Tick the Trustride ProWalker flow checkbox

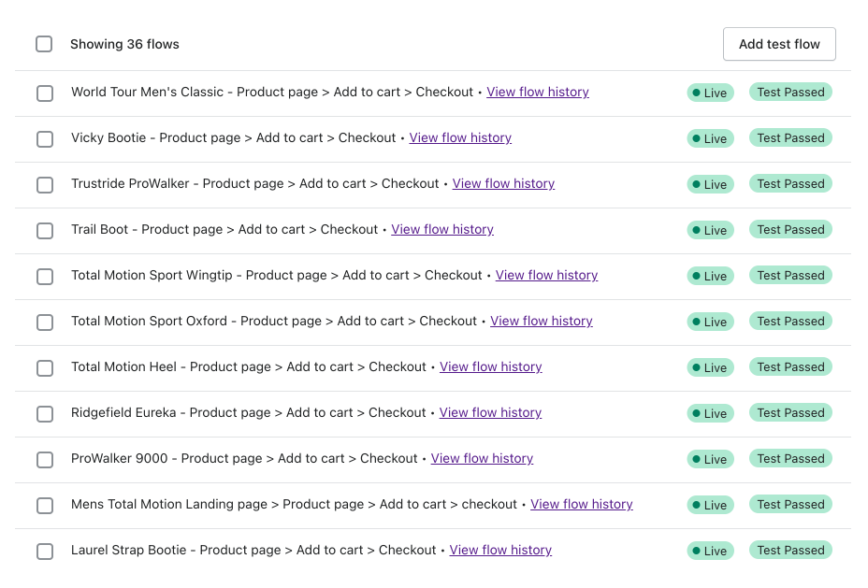pyautogui.click(x=45, y=185)
